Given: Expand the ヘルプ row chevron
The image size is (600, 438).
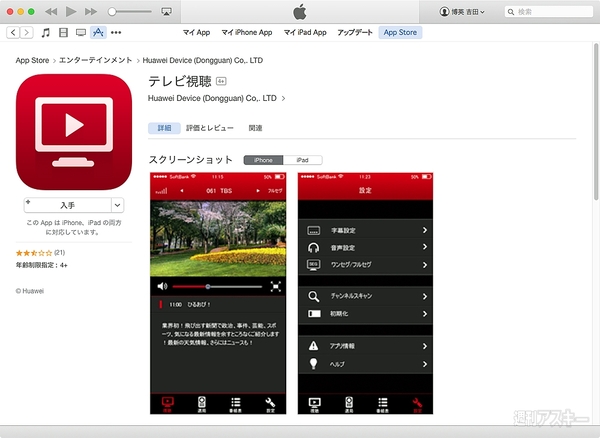Looking at the screenshot, I should point(425,364).
